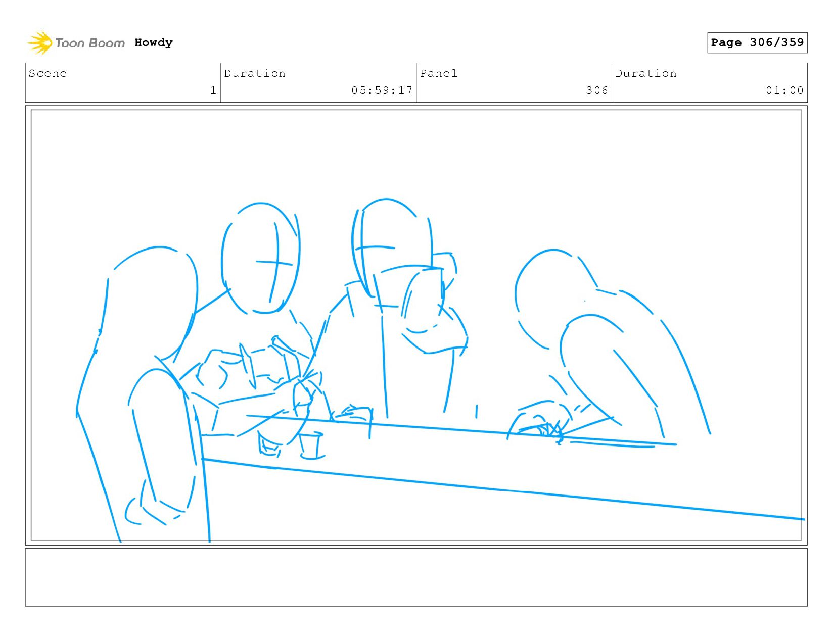Viewport: 834px width, 644px height.
Task: Click the "Page 306/359" indicator
Action: (x=757, y=42)
